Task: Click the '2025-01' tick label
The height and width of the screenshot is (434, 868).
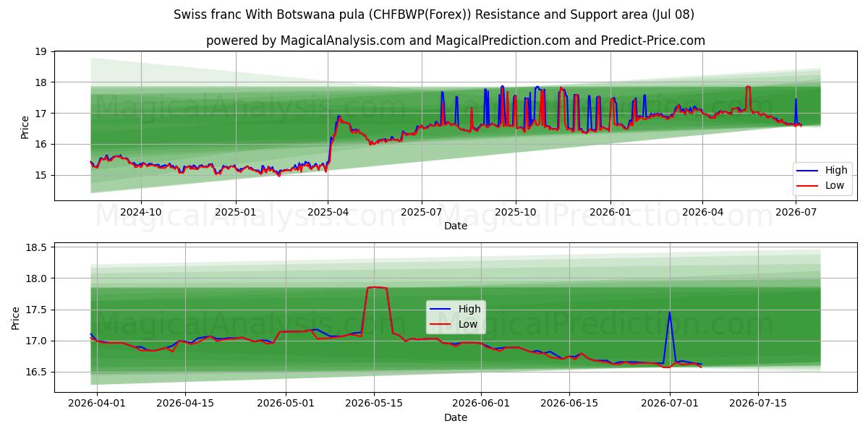Action: pyautogui.click(x=236, y=212)
